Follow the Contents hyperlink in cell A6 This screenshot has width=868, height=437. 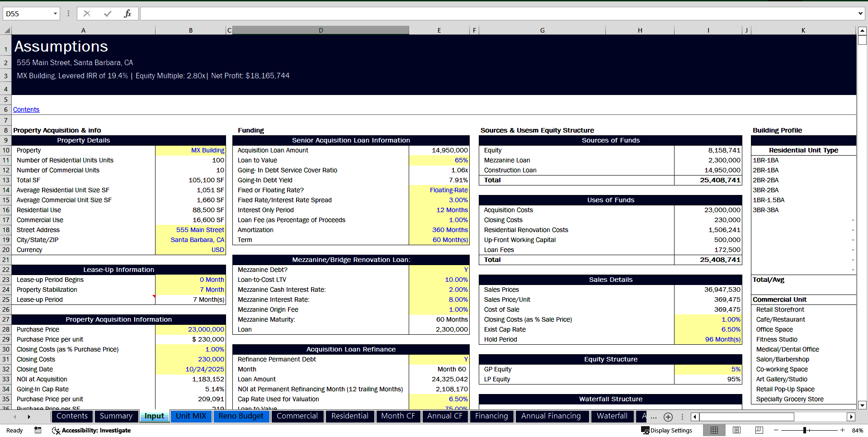(x=26, y=109)
